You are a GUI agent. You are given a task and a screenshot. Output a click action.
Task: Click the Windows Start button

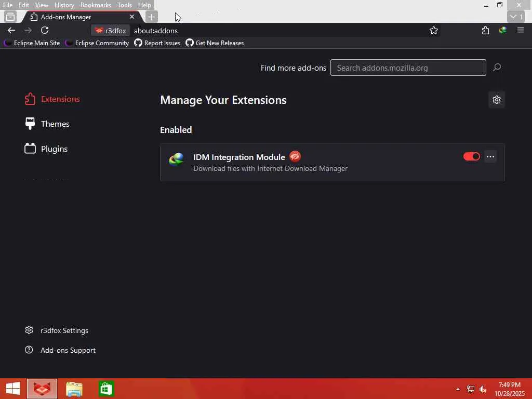[13, 389]
